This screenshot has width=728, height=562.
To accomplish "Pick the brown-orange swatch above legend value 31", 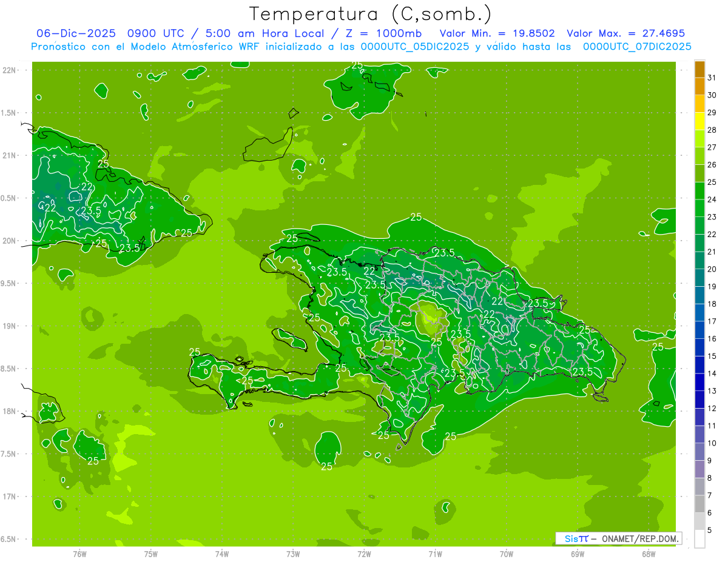I will pos(699,70).
